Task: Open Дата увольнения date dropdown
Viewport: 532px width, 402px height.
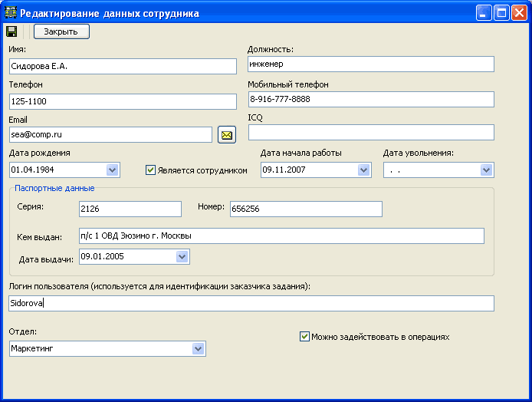Action: (486, 170)
